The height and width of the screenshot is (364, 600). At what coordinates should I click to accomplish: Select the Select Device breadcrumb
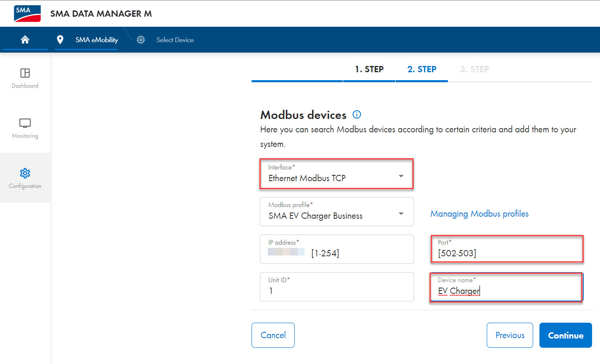(175, 40)
